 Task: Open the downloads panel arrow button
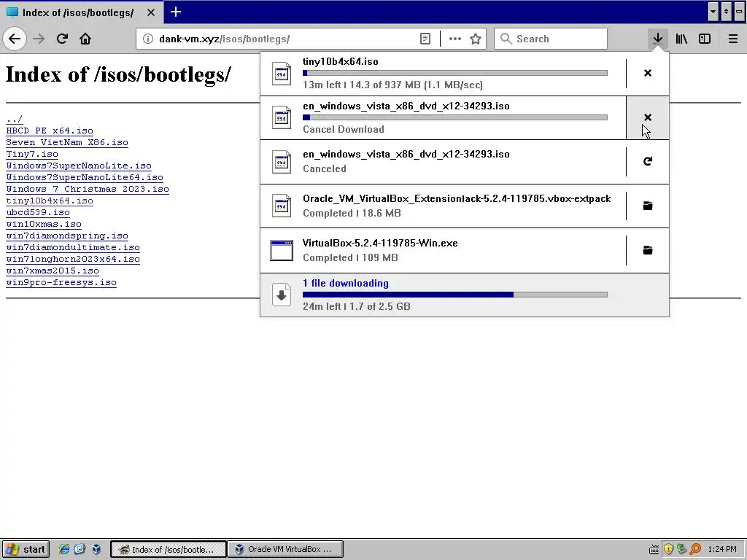[x=657, y=39]
